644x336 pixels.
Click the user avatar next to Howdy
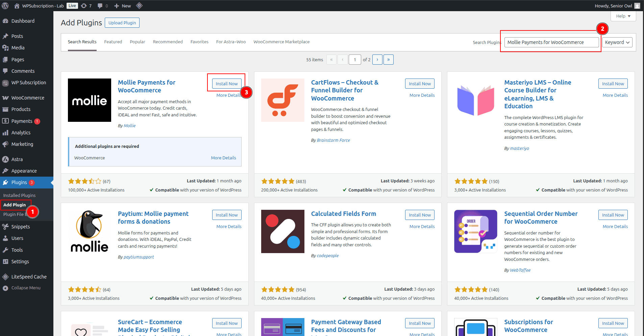[x=637, y=6]
